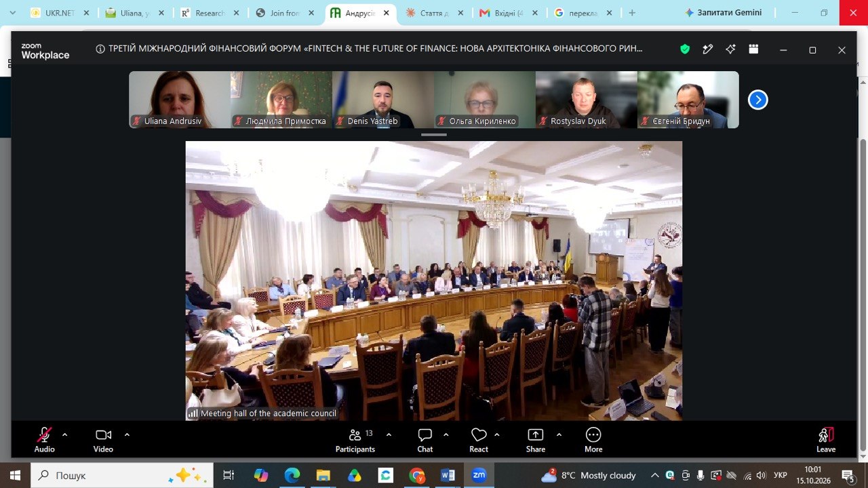This screenshot has height=488, width=868.
Task: Click the Людмила Примостка participant name
Action: [x=285, y=121]
